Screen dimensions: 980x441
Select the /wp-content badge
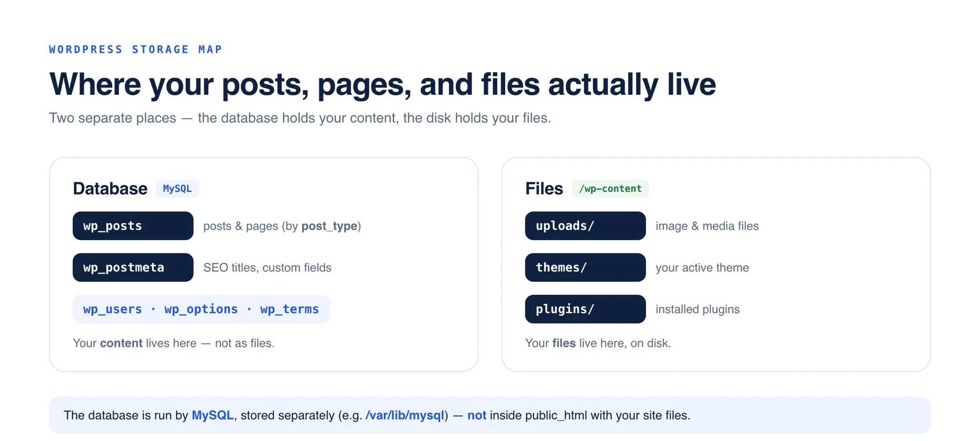(610, 189)
